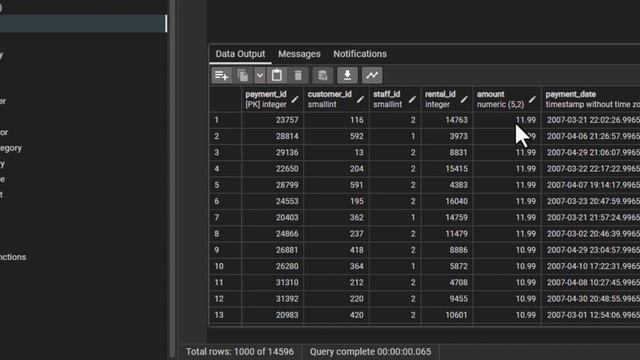Image resolution: width=640 pixels, height=360 pixels.
Task: Click the payment_id cell 22650
Action: click(272, 169)
